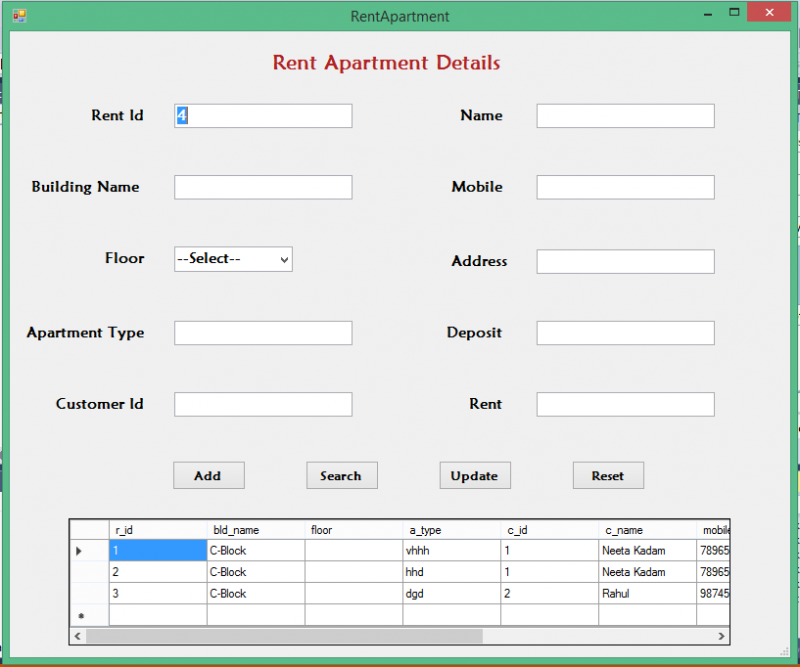Click the RentApartment window app icon
800x667 pixels.
coord(19,16)
